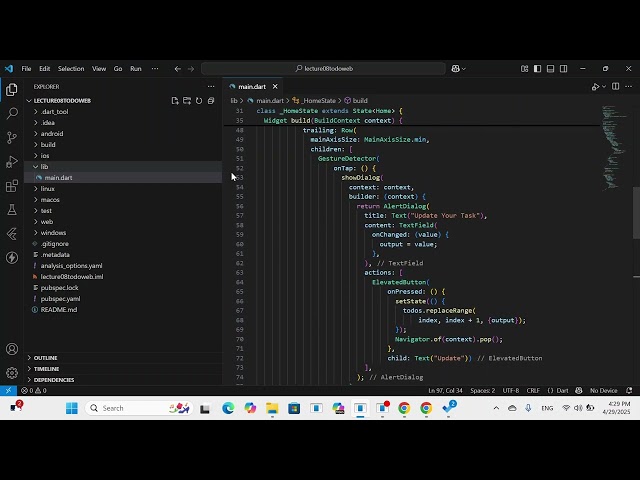Screen dimensions: 640x480
Task: Go forward with the navigation arrow
Action: click(x=191, y=69)
